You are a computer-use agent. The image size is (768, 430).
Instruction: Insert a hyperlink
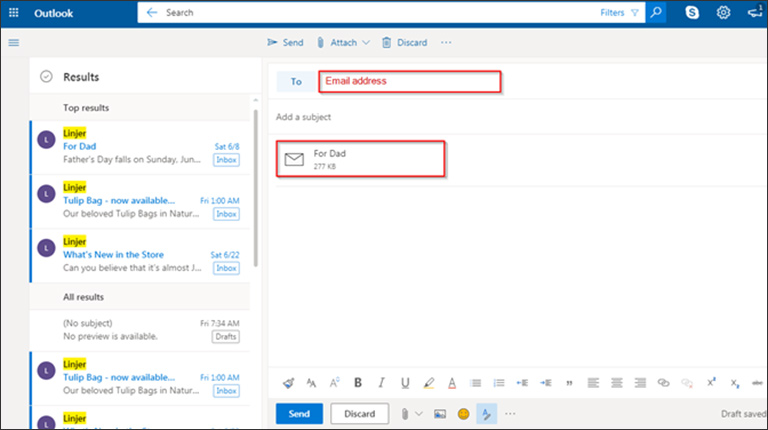point(663,383)
